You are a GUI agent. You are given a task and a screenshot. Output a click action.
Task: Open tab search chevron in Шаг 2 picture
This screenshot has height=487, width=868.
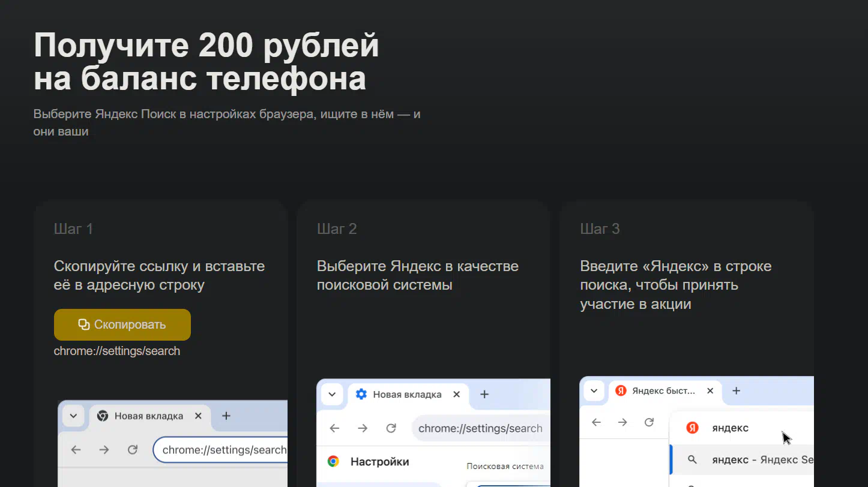(x=332, y=394)
